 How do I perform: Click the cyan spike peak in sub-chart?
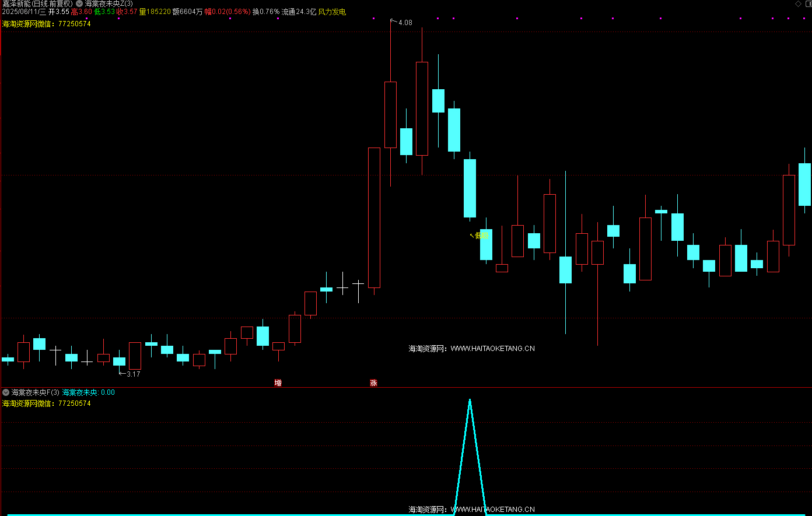[x=470, y=401]
